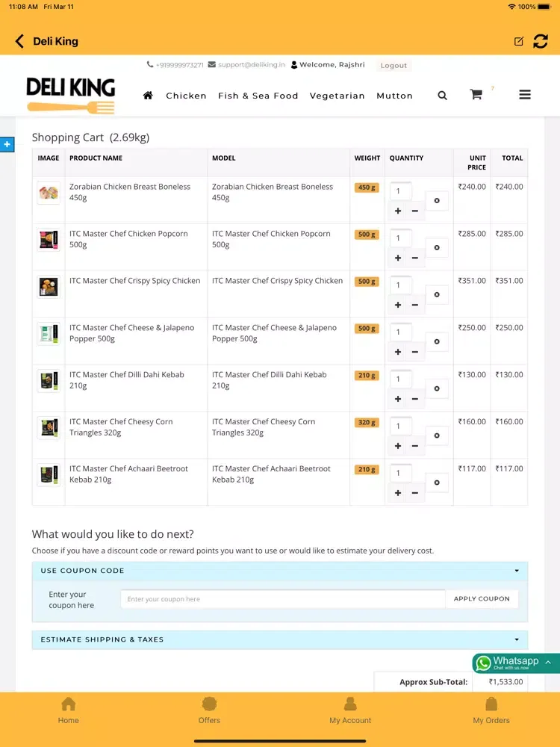The image size is (560, 747).
Task: Click the coupon code input field
Action: [283, 599]
